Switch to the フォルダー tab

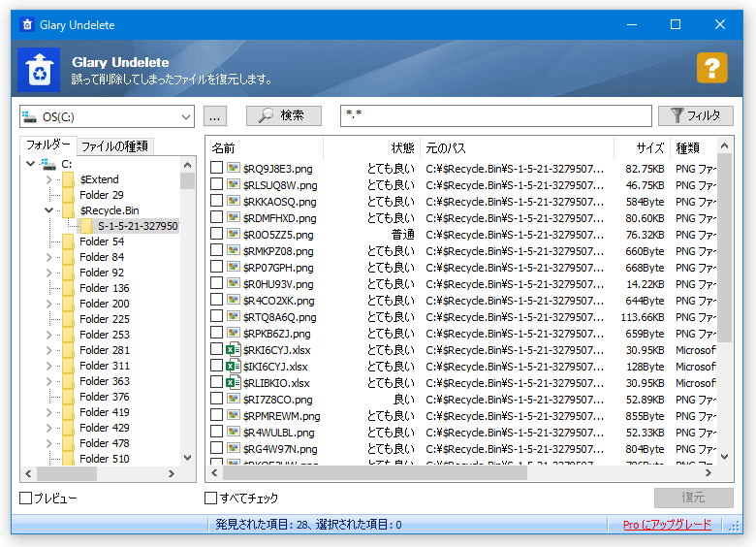[x=48, y=145]
